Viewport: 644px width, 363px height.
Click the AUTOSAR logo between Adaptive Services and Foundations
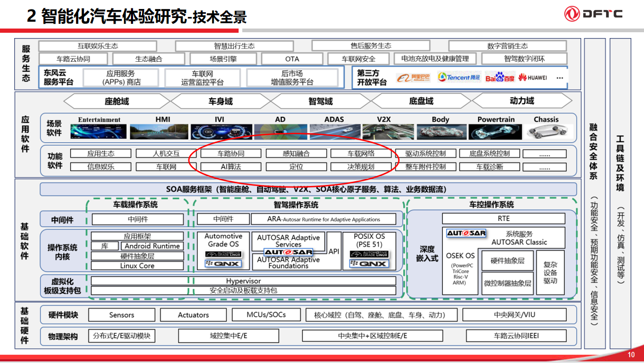[x=288, y=252]
